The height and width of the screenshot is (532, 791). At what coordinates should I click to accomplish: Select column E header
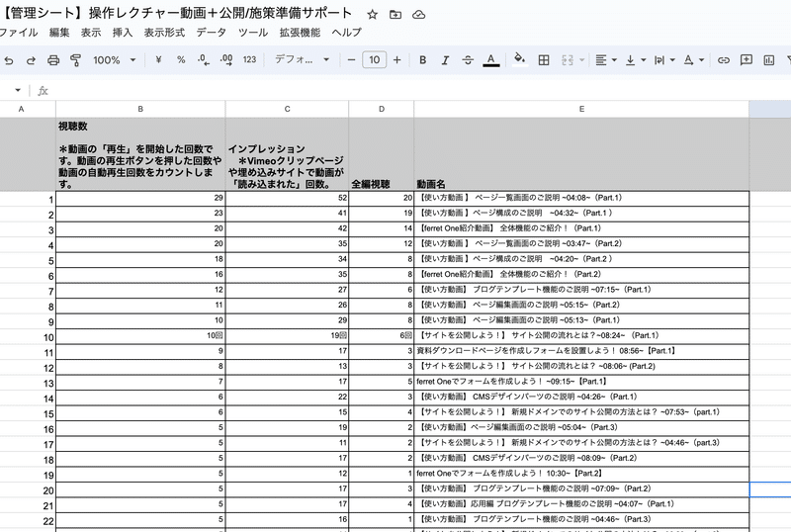click(581, 109)
